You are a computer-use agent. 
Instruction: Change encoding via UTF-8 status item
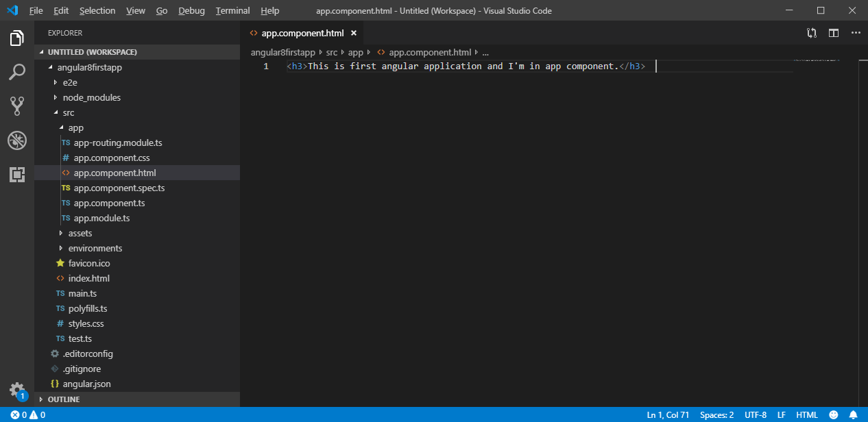pyautogui.click(x=755, y=414)
